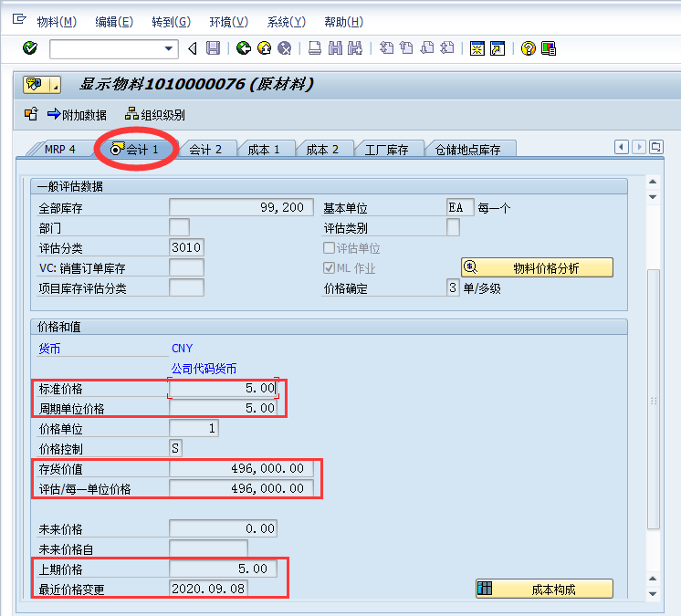Open 帮助(H) menu

[343, 22]
